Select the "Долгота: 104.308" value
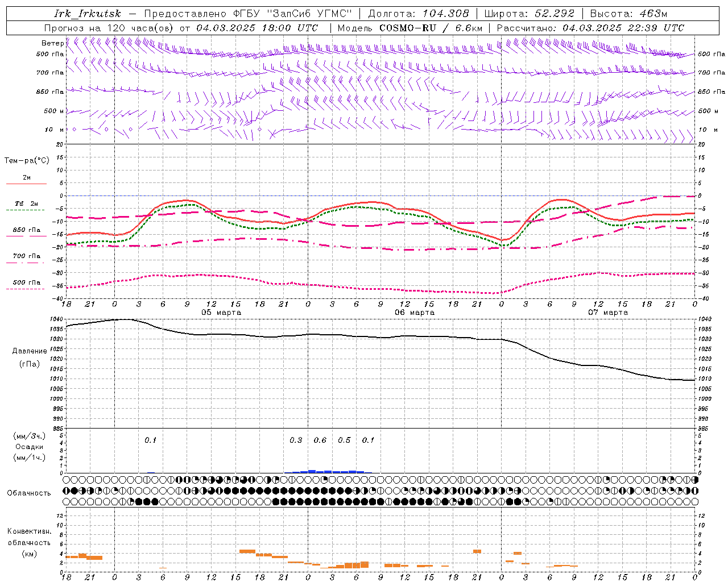Image resolution: width=728 pixels, height=582 pixels. (419, 14)
